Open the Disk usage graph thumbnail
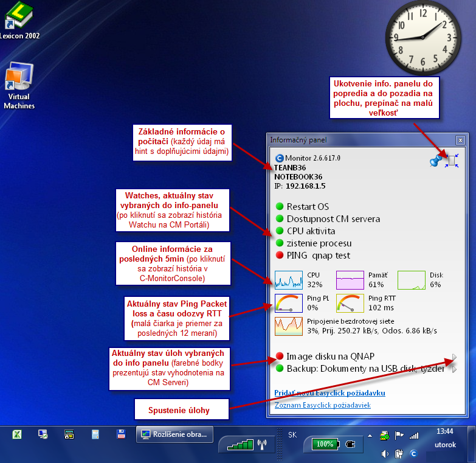This screenshot has height=463, width=476. pyautogui.click(x=412, y=280)
